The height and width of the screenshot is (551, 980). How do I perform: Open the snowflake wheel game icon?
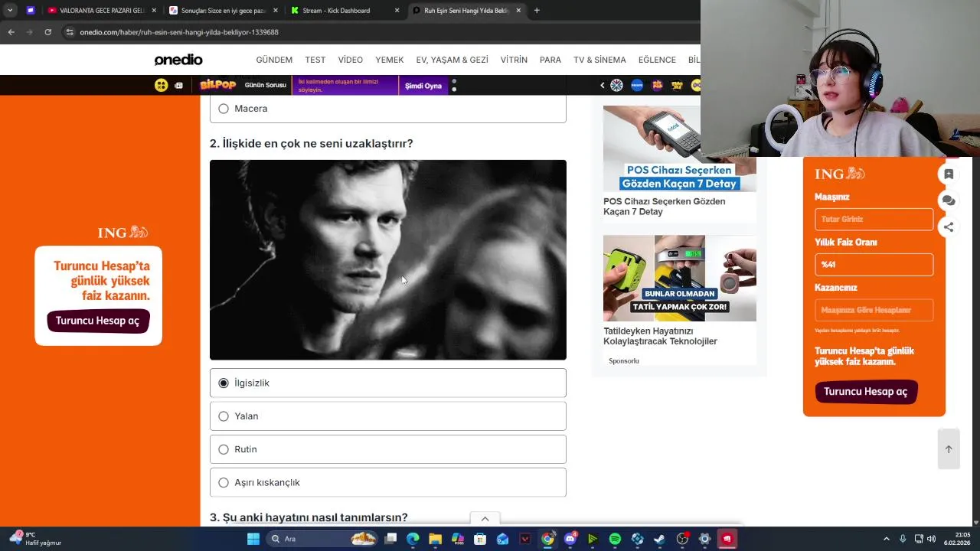click(616, 86)
